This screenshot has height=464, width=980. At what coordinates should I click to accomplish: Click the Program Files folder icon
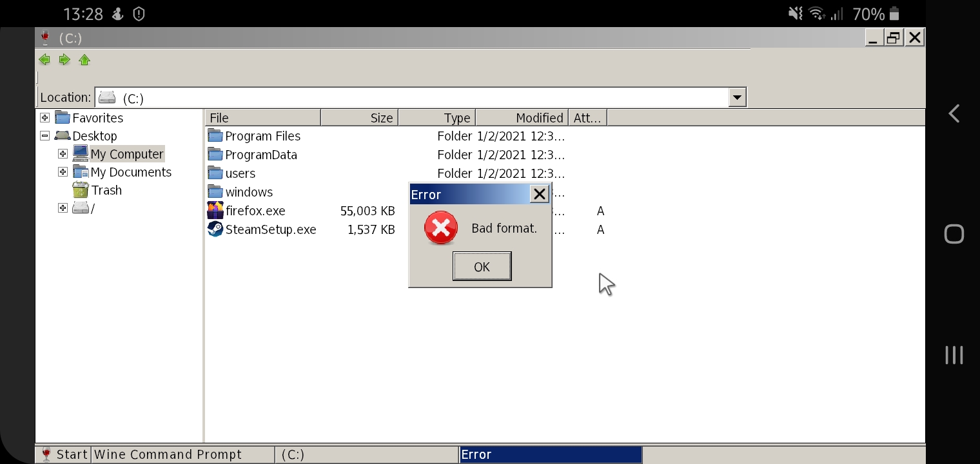pyautogui.click(x=215, y=136)
